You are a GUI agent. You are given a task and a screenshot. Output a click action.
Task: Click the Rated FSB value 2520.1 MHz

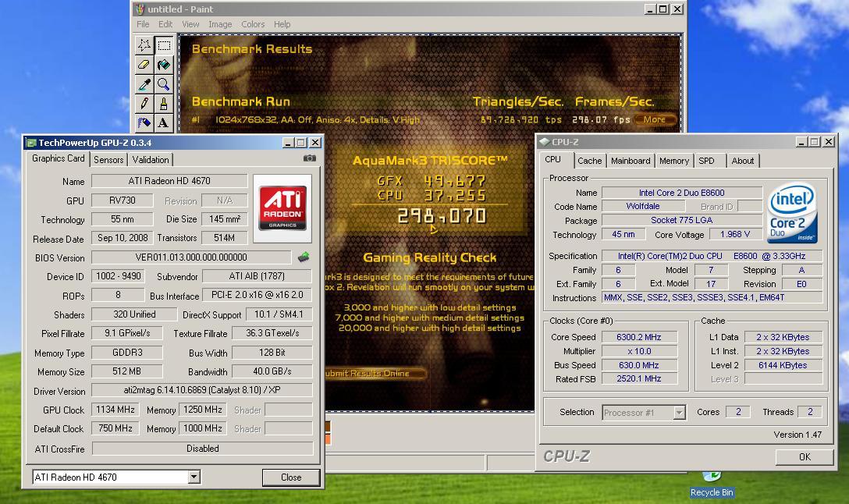coord(639,379)
